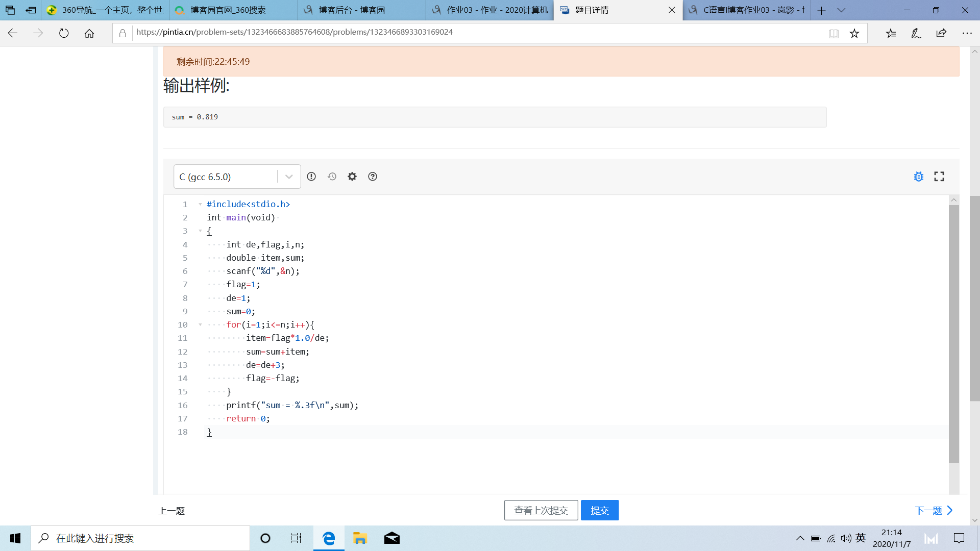Switch to 作业03 browser tab
The width and height of the screenshot is (980, 551).
[x=490, y=10]
